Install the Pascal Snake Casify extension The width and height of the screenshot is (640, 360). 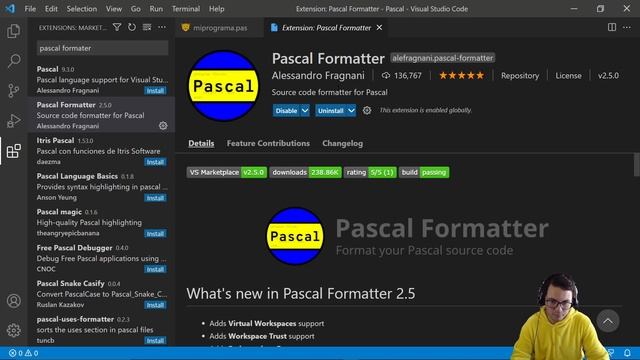155,305
